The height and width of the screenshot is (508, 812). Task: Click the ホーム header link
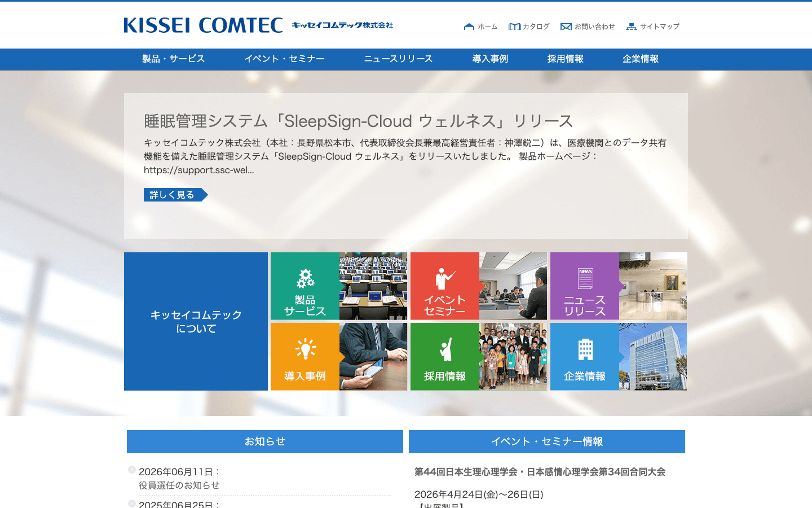[488, 27]
